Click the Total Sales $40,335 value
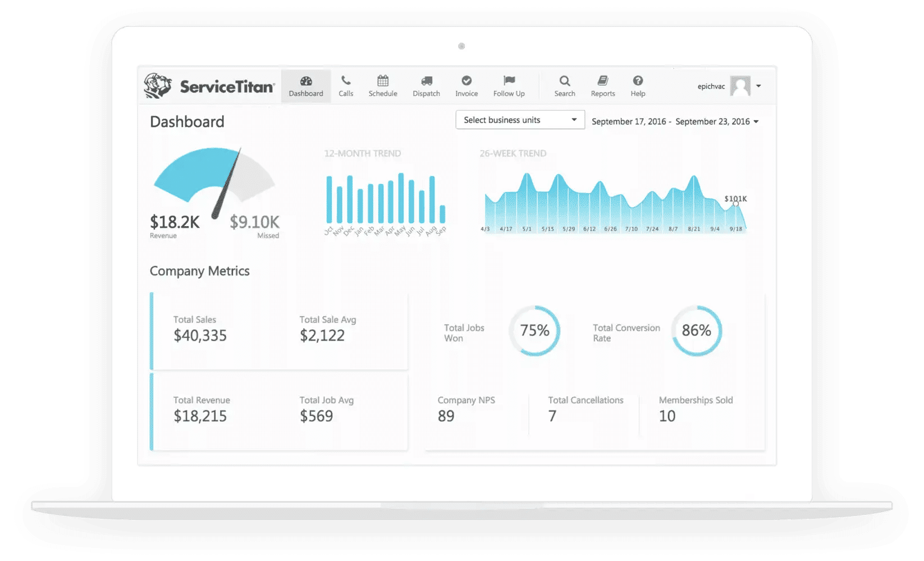The height and width of the screenshot is (561, 924). point(200,335)
